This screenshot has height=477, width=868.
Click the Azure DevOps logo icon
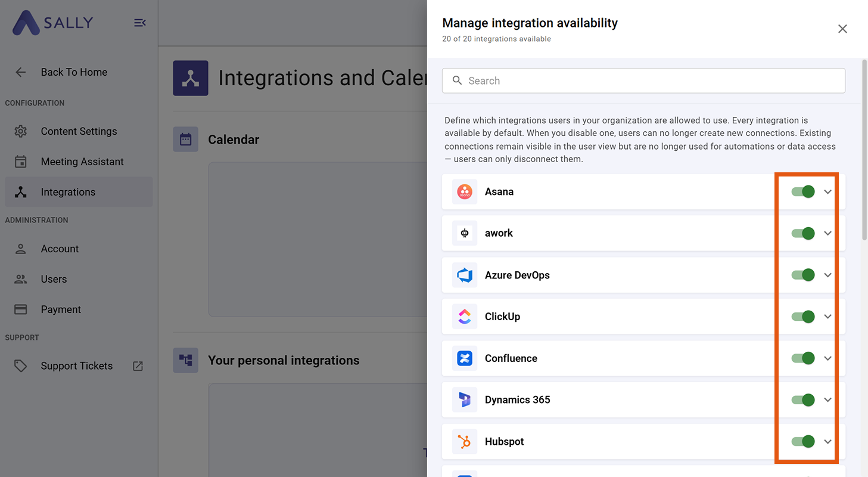point(464,275)
